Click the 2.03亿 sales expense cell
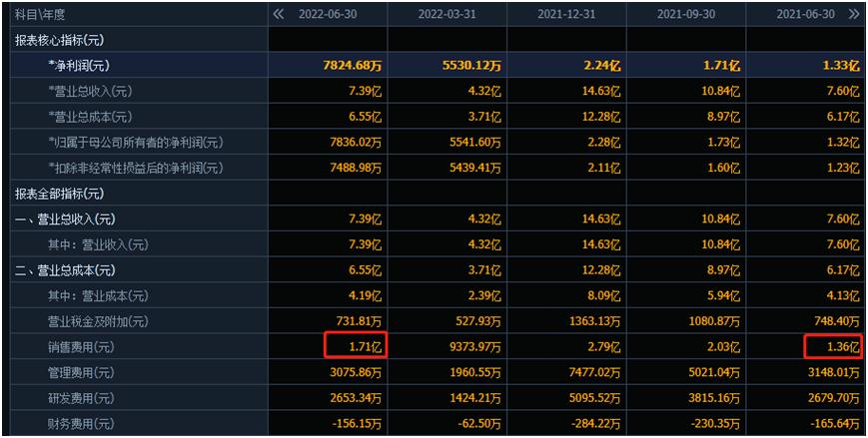 (x=723, y=347)
